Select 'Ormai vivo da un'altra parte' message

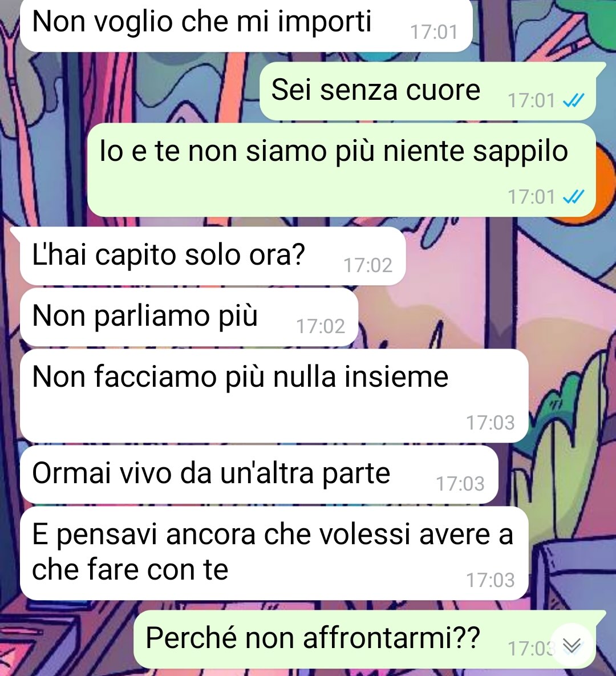(x=259, y=474)
